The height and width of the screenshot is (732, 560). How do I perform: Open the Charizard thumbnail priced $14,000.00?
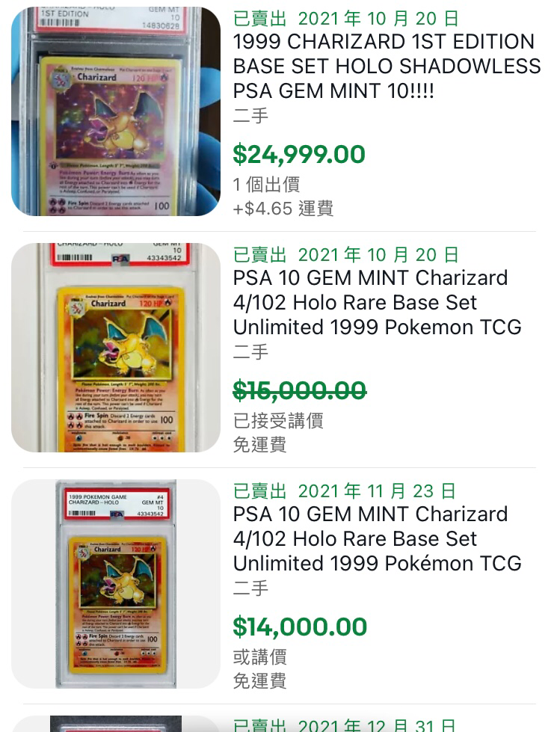tap(116, 583)
